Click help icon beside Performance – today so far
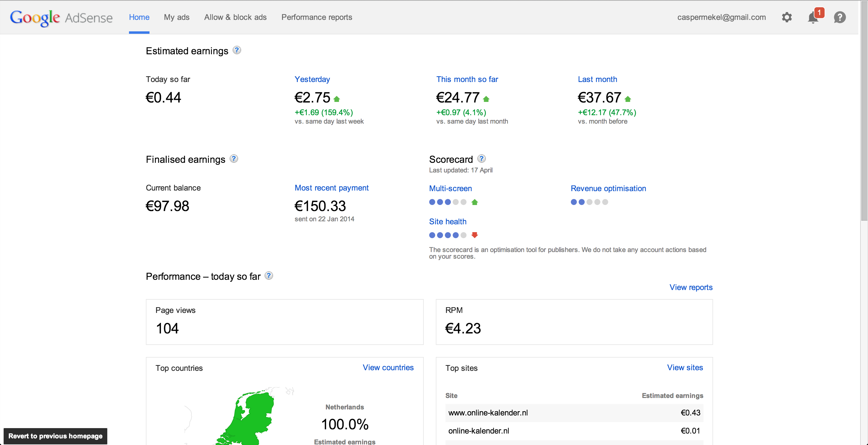This screenshot has width=868, height=445. (x=269, y=276)
